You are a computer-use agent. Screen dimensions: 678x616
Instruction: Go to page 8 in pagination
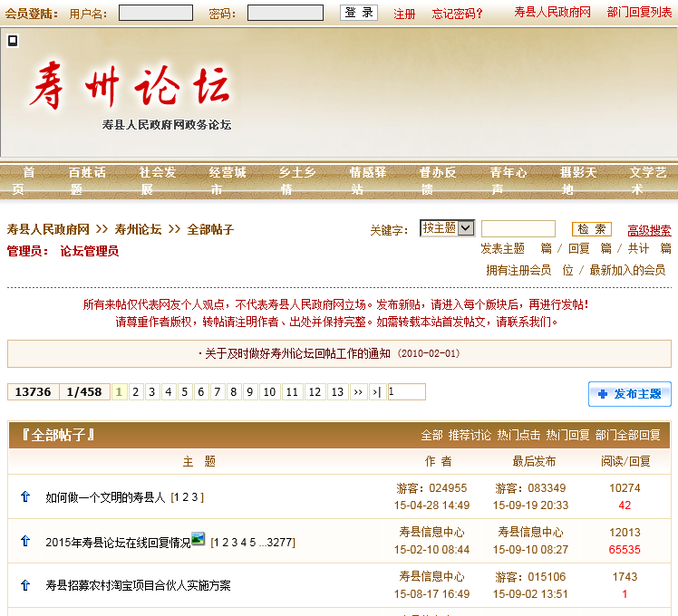pyautogui.click(x=234, y=391)
